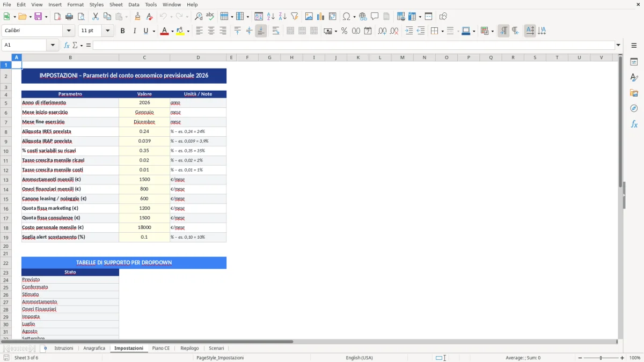This screenshot has width=644, height=362.
Task: Insert a chart
Action: click(321, 17)
